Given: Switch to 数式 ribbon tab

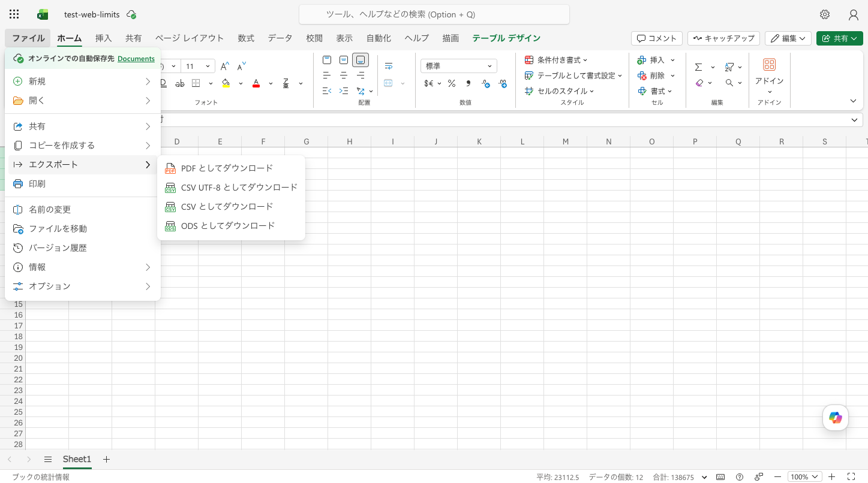Looking at the screenshot, I should (246, 38).
